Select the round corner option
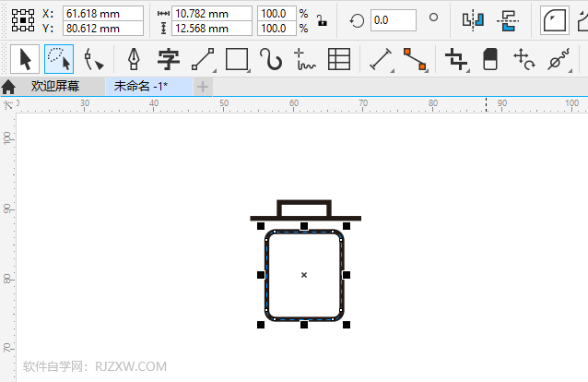The width and height of the screenshot is (588, 382). (x=554, y=20)
